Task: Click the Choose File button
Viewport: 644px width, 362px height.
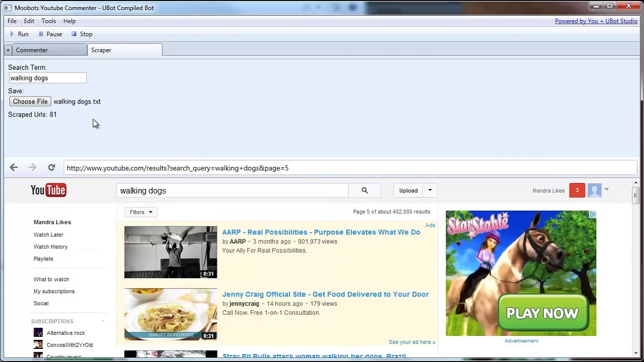Action: 30,102
